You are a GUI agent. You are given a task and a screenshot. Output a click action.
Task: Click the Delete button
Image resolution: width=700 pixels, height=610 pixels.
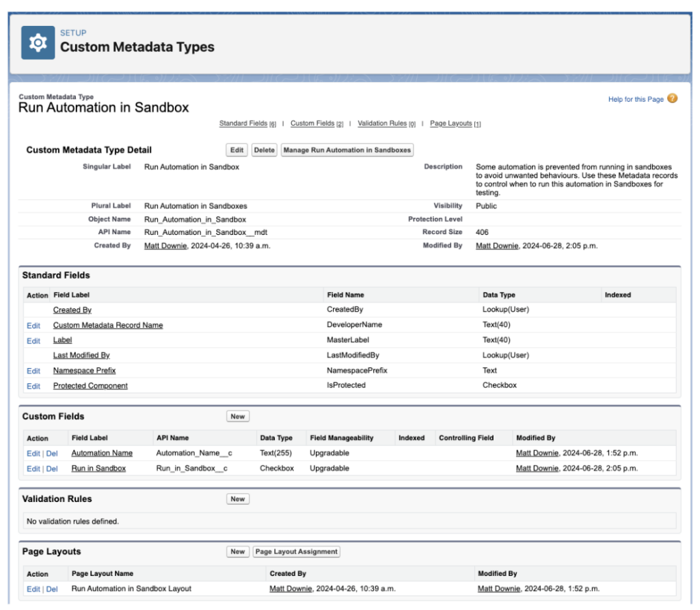(265, 150)
